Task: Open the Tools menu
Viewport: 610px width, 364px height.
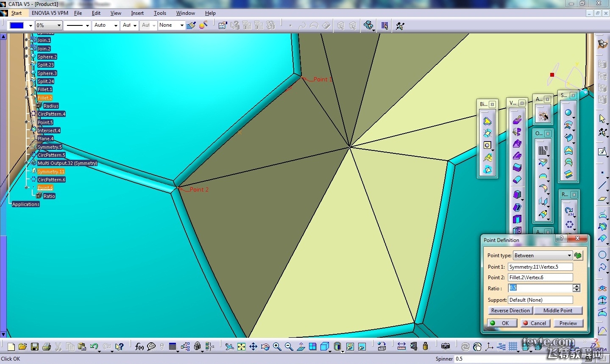Action: pyautogui.click(x=160, y=13)
